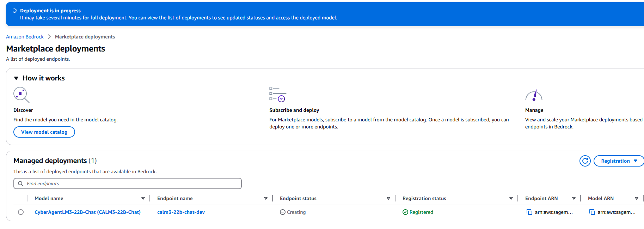Image resolution: width=644 pixels, height=229 pixels.
Task: Click the Subscribe and deploy step title
Action: [x=294, y=110]
